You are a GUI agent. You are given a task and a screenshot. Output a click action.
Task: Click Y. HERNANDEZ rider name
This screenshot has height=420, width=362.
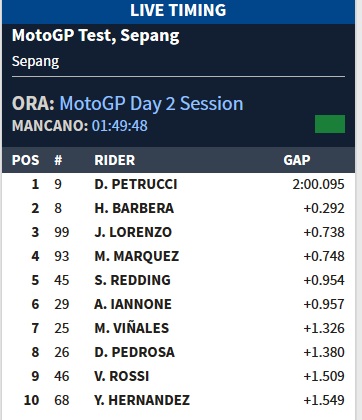[142, 400]
